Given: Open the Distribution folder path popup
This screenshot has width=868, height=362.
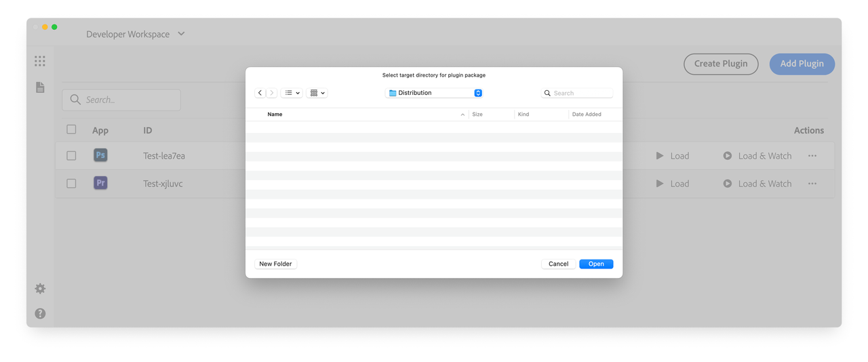Looking at the screenshot, I should (434, 93).
